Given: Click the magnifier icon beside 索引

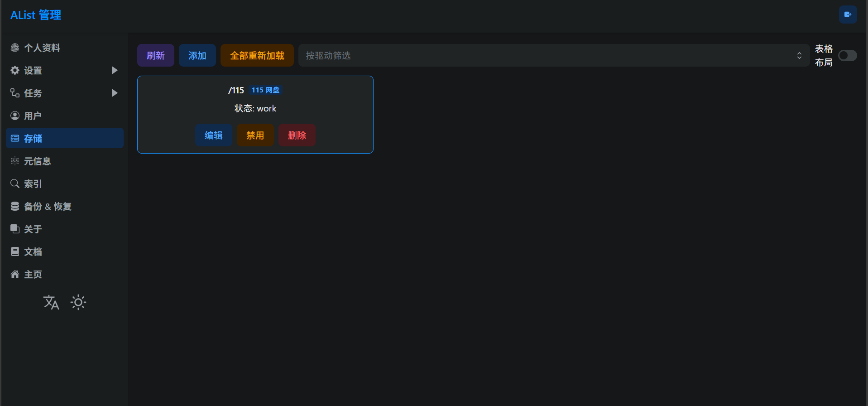Looking at the screenshot, I should tap(15, 184).
